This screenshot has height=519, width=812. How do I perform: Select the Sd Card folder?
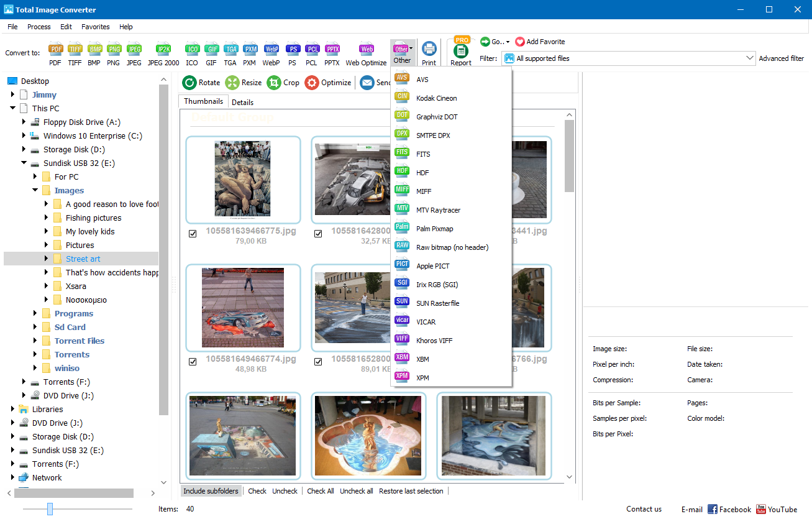click(x=70, y=327)
